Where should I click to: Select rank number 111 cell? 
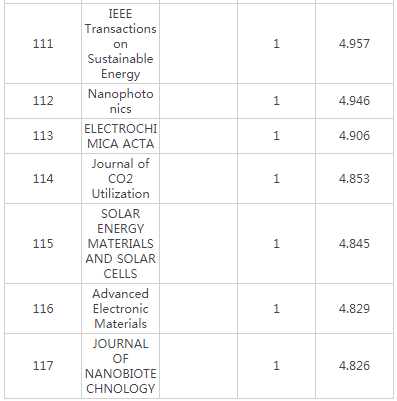tap(43, 44)
